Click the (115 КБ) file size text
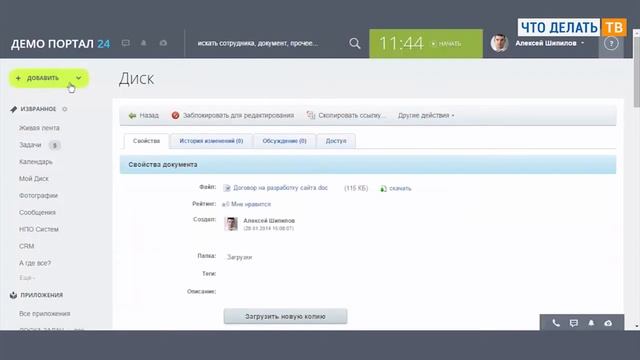This screenshot has height=360, width=640. click(356, 188)
